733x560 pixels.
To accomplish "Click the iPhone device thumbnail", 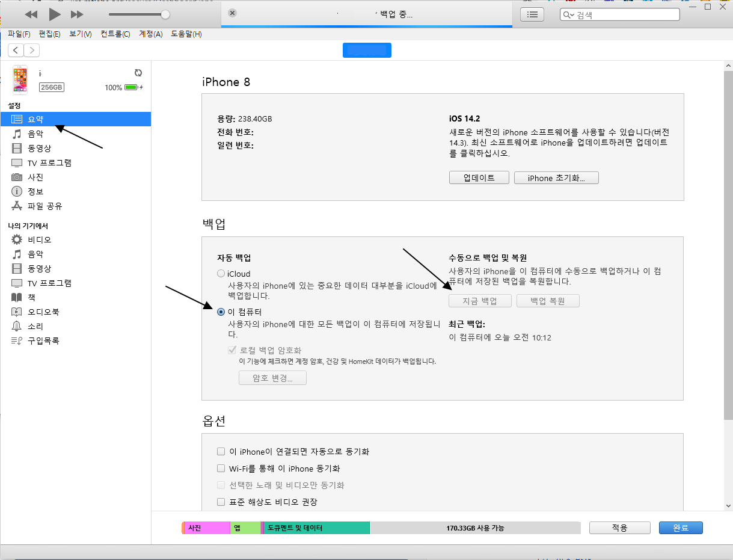I will (20, 80).
